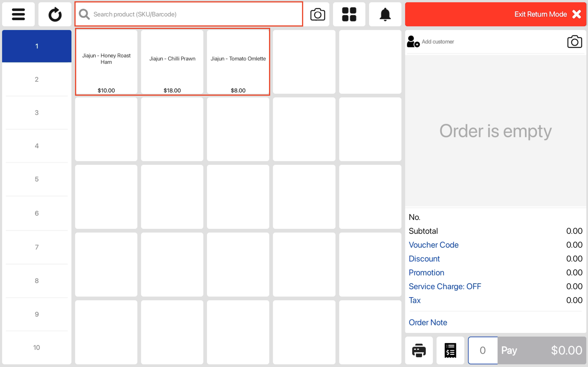Exit Return Mode with red button
Image resolution: width=588 pixels, height=367 pixels.
496,14
